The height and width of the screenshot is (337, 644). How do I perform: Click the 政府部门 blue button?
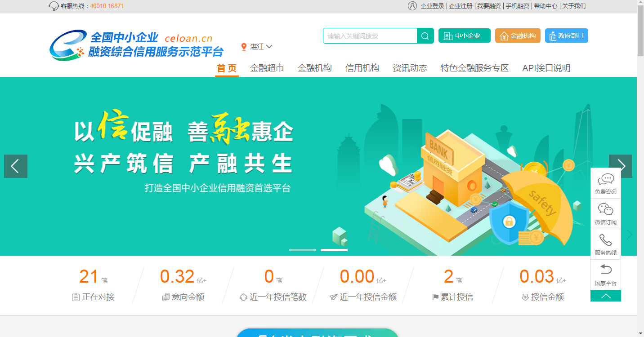pos(567,36)
